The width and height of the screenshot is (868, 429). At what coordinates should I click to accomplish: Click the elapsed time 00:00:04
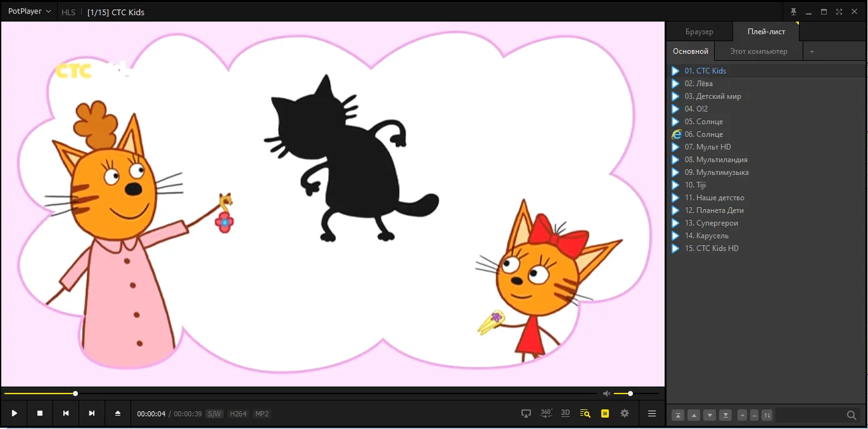pyautogui.click(x=151, y=414)
